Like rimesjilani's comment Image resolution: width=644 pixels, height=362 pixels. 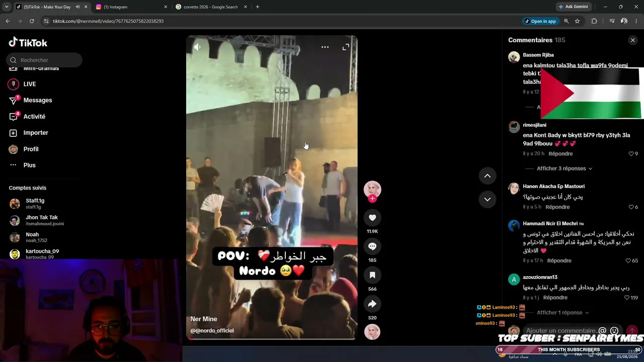click(x=631, y=154)
